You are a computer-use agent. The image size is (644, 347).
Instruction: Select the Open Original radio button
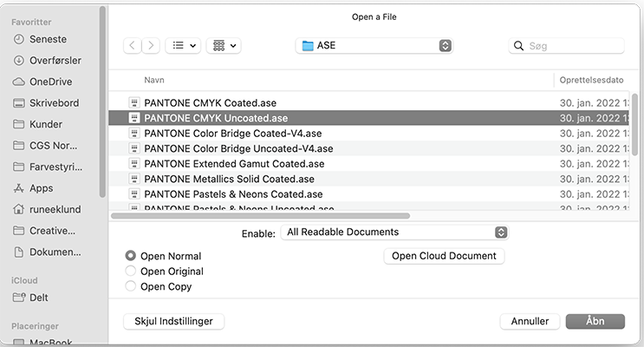coord(130,271)
